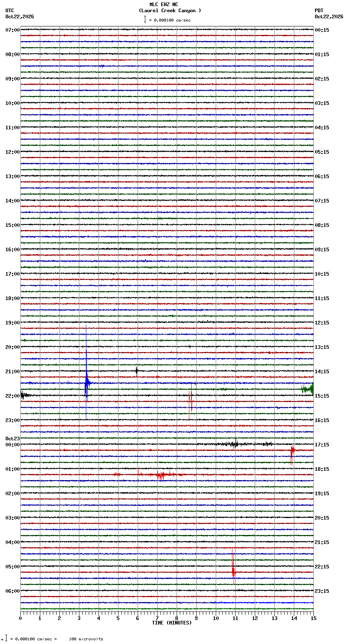Image resolution: width=346 pixels, height=644 pixels.
Task: Click the PDT timezone header label
Action: tap(319, 11)
